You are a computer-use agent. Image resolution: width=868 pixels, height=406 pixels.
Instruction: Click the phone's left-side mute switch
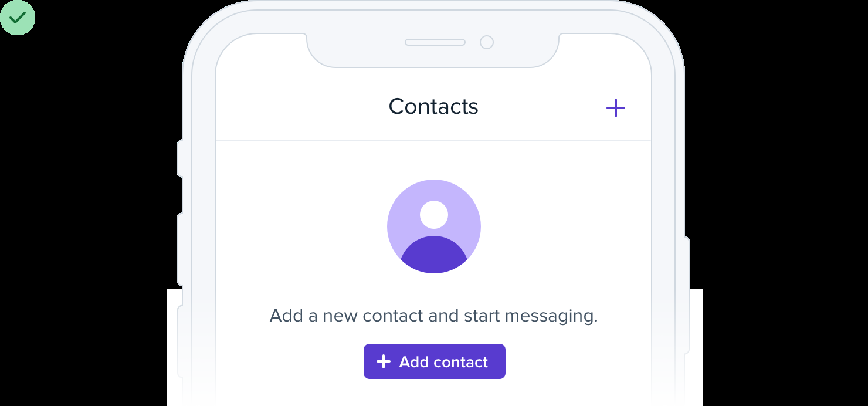tap(180, 158)
